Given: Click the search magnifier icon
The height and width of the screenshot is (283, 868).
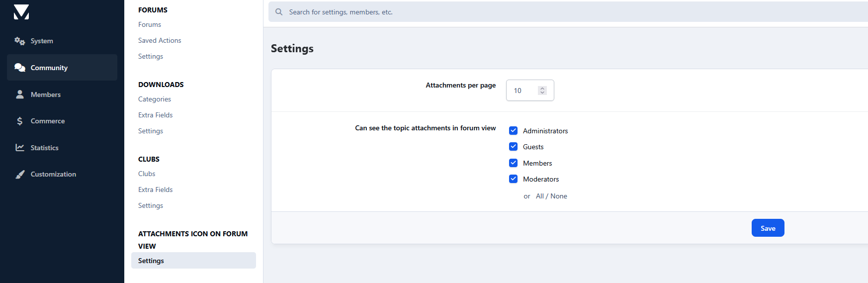Looking at the screenshot, I should (279, 12).
